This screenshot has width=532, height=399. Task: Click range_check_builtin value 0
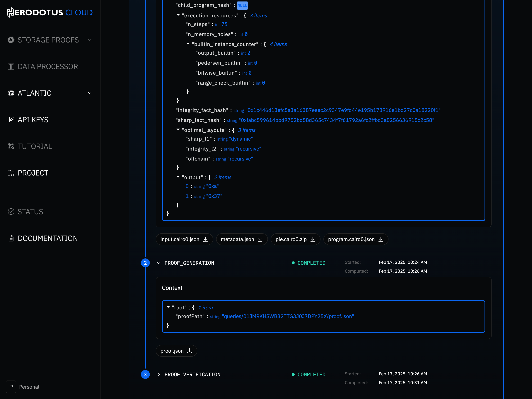click(263, 83)
